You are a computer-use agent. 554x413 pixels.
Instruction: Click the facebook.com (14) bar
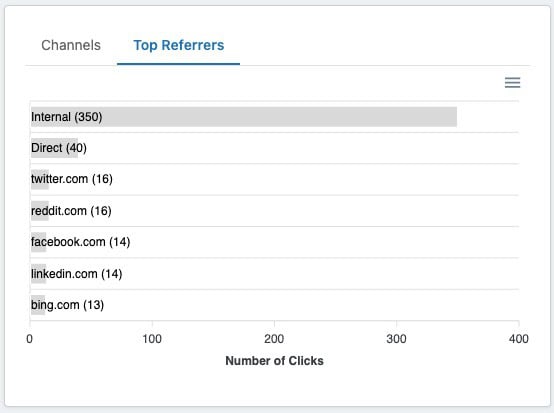point(39,242)
